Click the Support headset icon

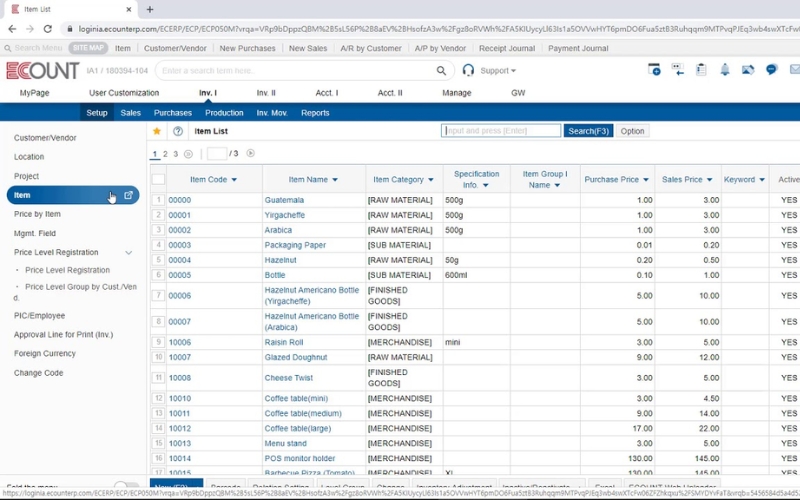coord(468,70)
